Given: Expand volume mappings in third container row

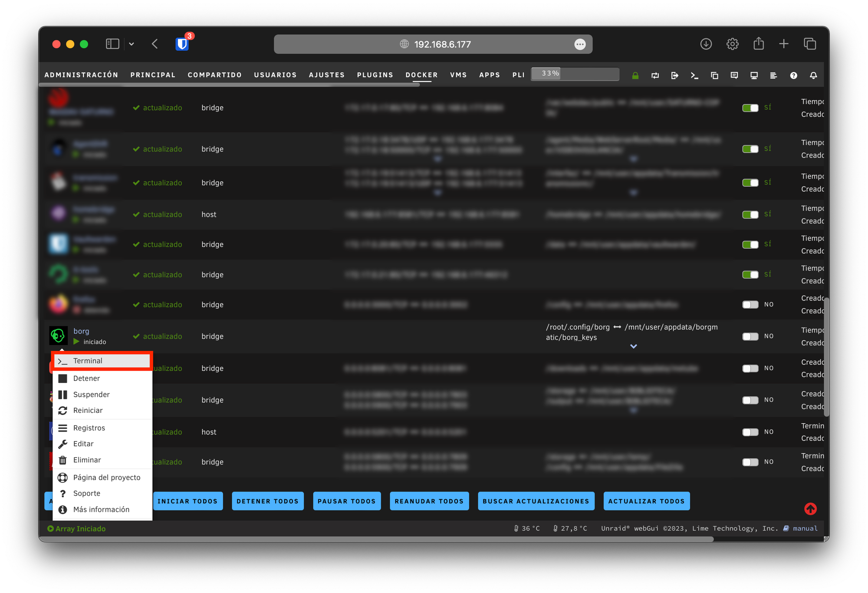Looking at the screenshot, I should [x=634, y=192].
